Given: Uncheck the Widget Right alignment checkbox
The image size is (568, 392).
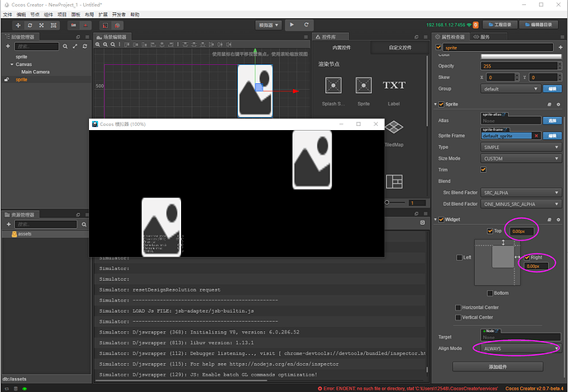Looking at the screenshot, I should tap(527, 258).
